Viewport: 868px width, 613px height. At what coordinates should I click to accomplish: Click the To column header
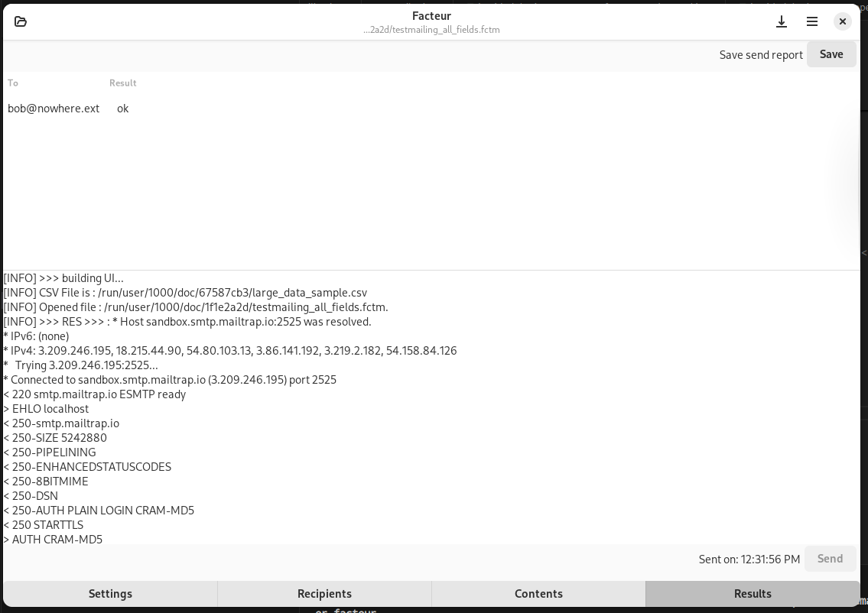13,83
